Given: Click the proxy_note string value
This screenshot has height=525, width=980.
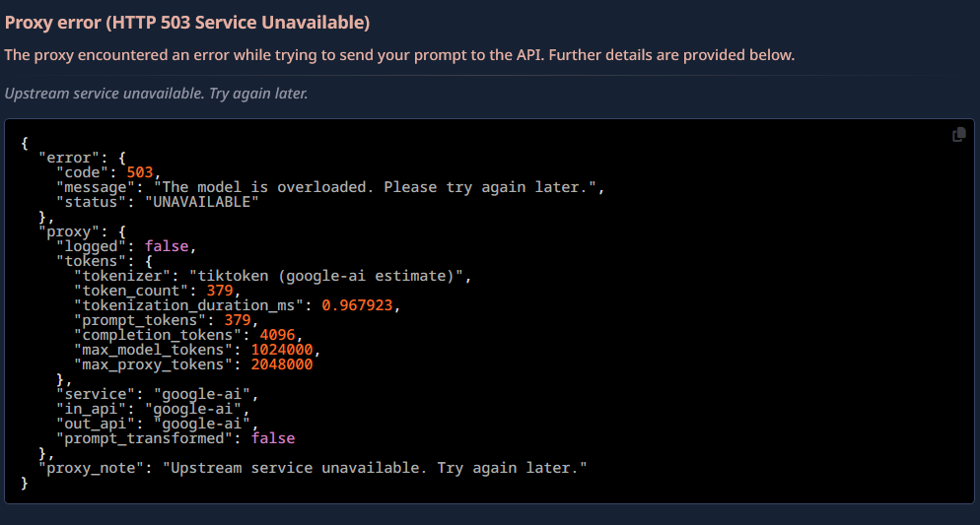Looking at the screenshot, I should [x=375, y=468].
